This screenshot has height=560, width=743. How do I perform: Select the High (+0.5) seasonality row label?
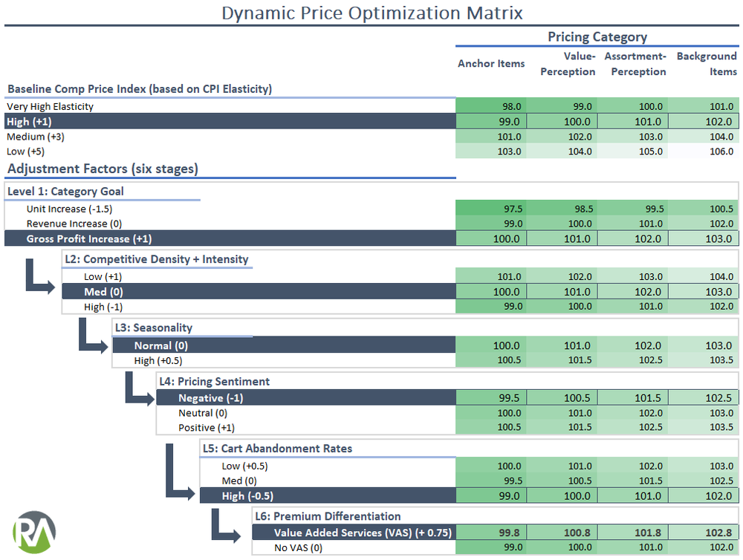coord(158,360)
